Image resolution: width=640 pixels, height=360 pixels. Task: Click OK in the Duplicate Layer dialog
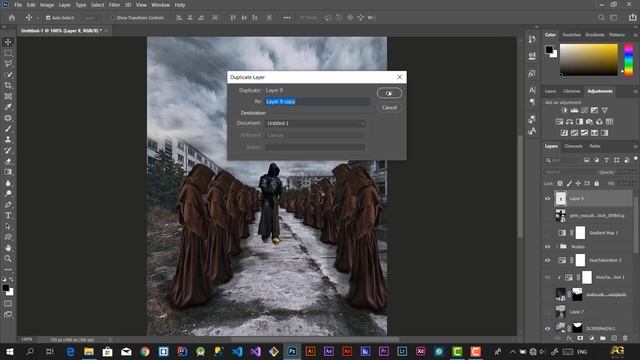click(x=389, y=93)
